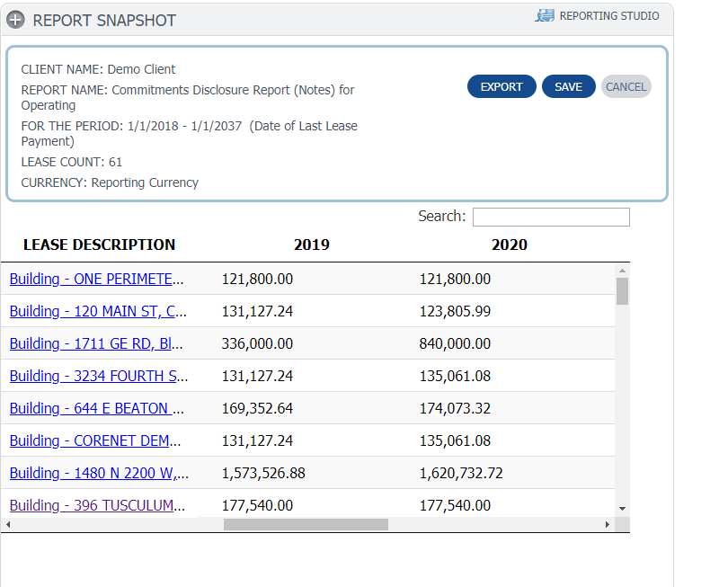This screenshot has width=728, height=587.
Task: Open Building - 396 TUSCULUM... lease link
Action: point(98,505)
